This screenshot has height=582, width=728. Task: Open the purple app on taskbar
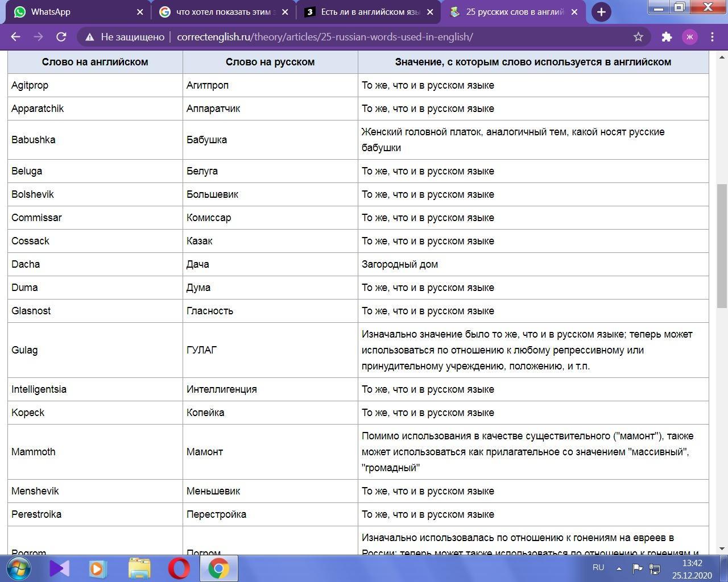[60, 568]
